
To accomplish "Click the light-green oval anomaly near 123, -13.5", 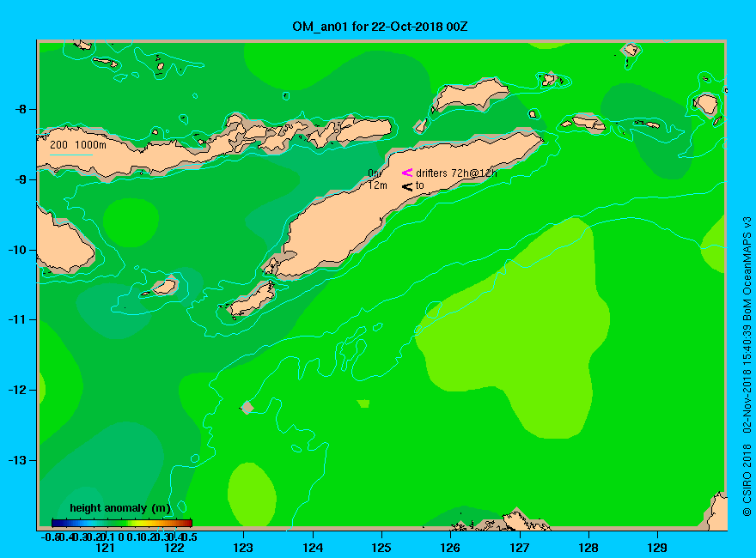I will [252, 494].
